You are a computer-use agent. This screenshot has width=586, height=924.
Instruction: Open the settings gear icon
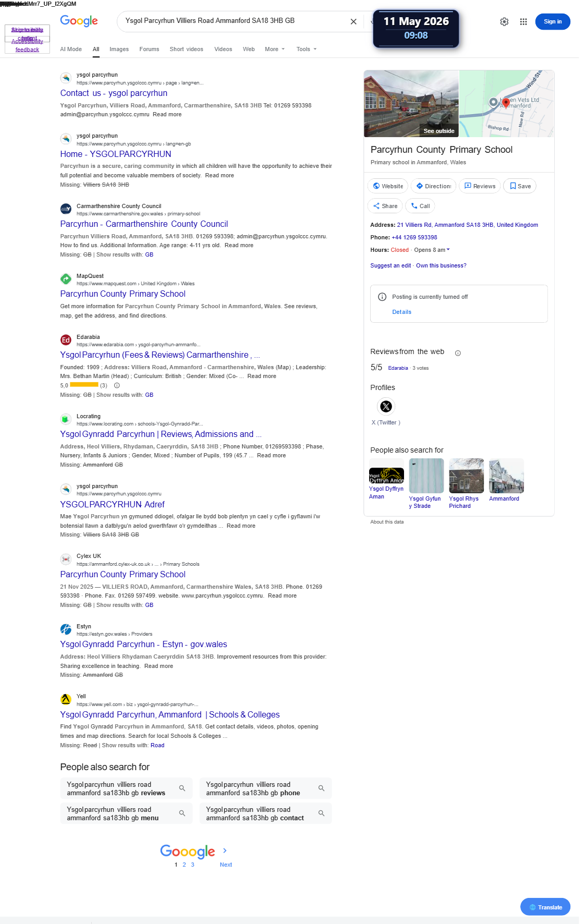pos(504,22)
